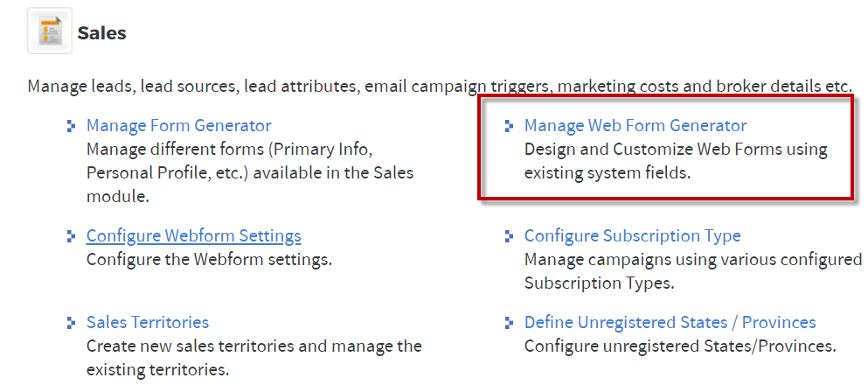
Task: Click the 'Configure the Webform settings.' description
Action: coord(209,260)
